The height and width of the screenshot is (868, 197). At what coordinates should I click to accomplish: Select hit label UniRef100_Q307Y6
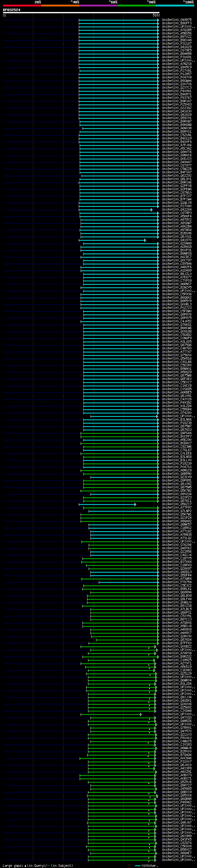coord(177,84)
